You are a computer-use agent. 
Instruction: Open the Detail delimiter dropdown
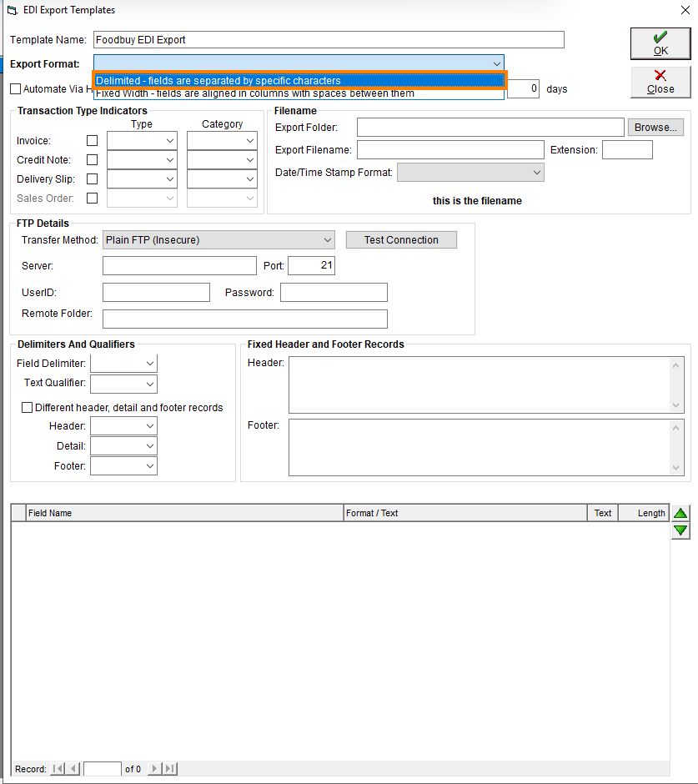click(123, 446)
